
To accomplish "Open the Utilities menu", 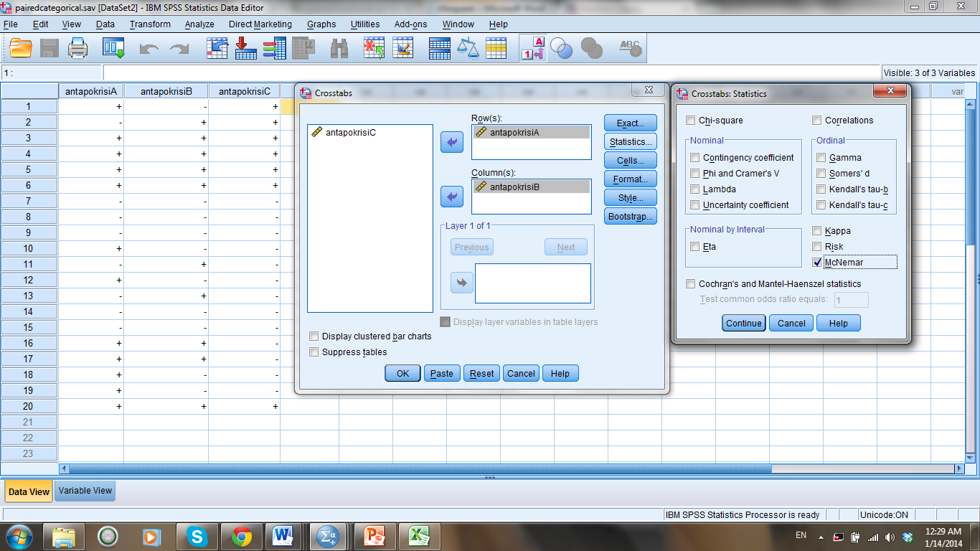I will pyautogui.click(x=365, y=24).
